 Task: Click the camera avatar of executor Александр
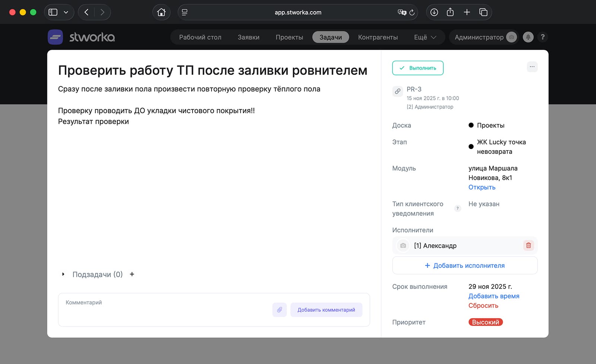[x=403, y=246]
